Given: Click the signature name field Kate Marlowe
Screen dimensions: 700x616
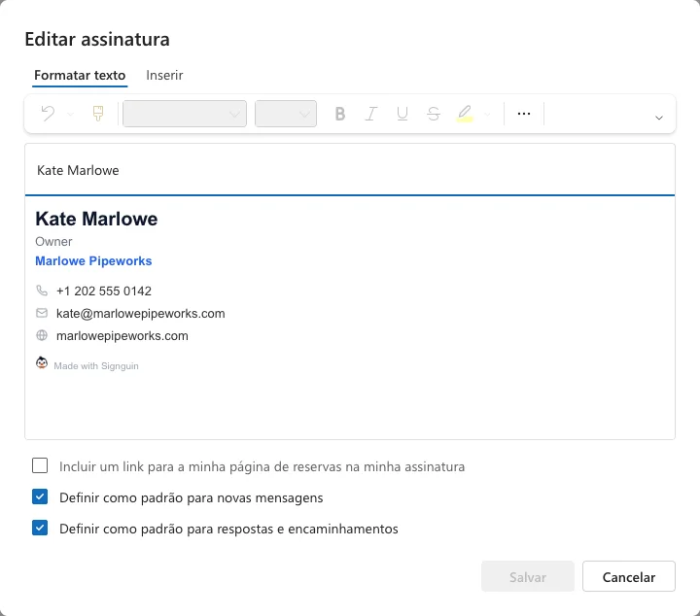Looking at the screenshot, I should (350, 170).
